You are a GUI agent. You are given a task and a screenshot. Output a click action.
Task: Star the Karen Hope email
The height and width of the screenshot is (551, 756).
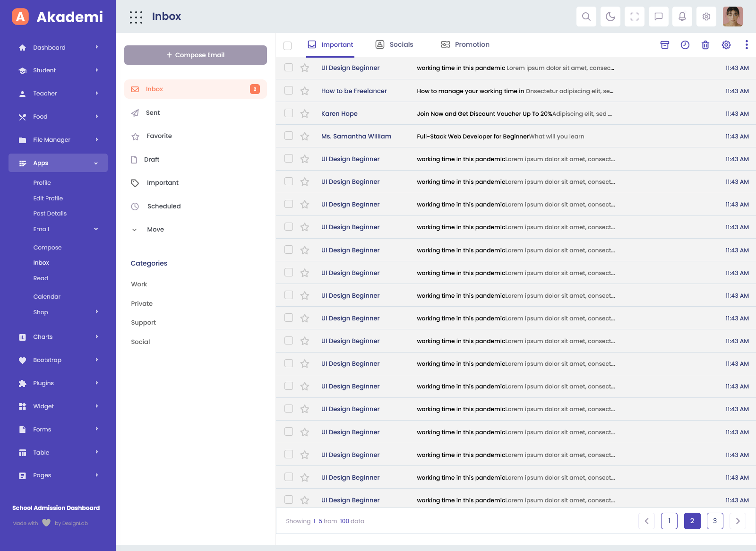point(305,114)
